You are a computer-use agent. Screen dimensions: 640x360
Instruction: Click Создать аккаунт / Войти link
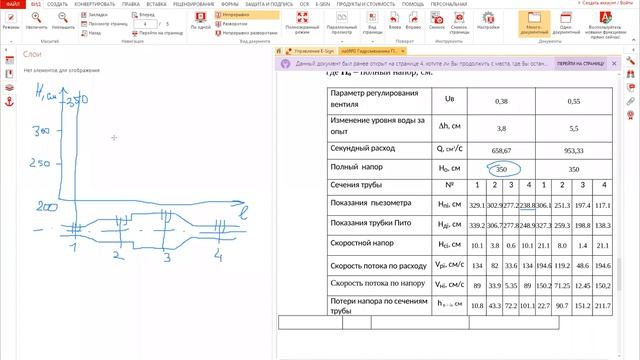(x=606, y=3)
